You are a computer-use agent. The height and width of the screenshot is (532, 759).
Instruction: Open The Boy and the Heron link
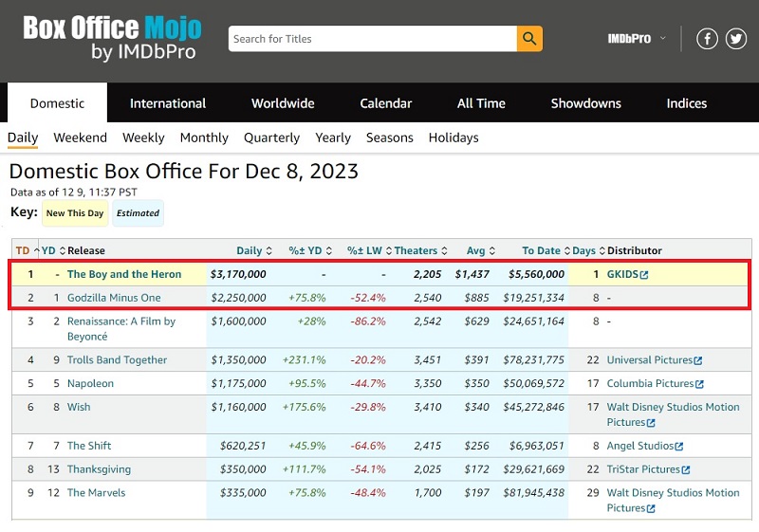(123, 274)
